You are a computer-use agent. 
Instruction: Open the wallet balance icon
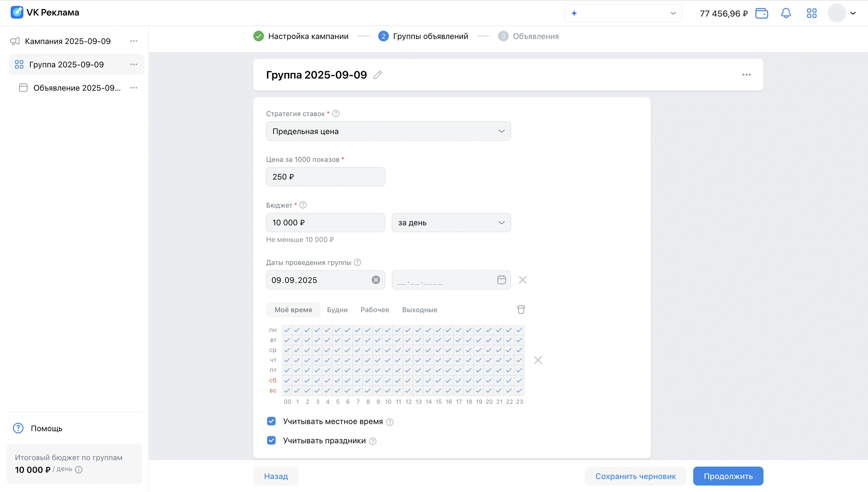click(762, 13)
